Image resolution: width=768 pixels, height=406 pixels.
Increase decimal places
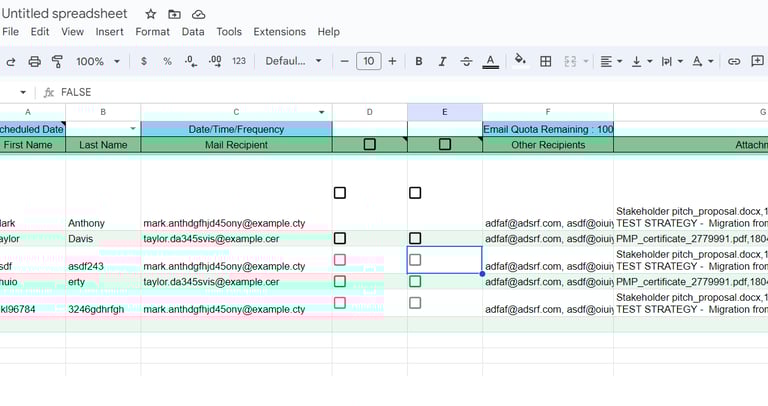pos(215,61)
